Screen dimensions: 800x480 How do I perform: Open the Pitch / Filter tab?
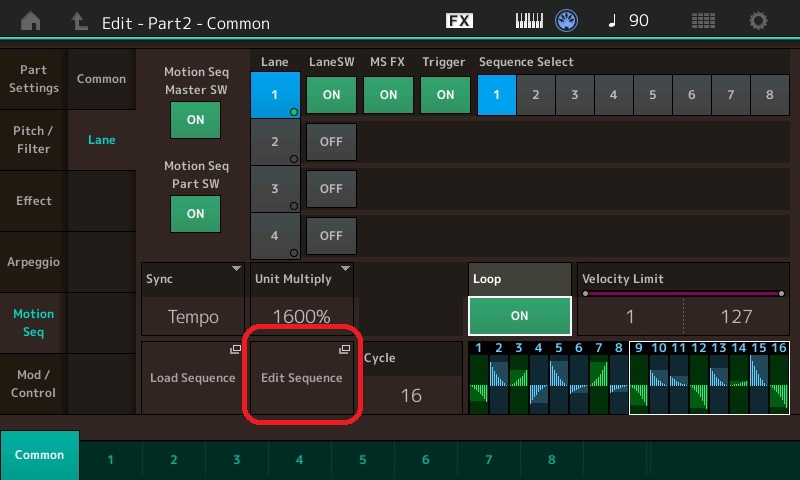point(33,140)
